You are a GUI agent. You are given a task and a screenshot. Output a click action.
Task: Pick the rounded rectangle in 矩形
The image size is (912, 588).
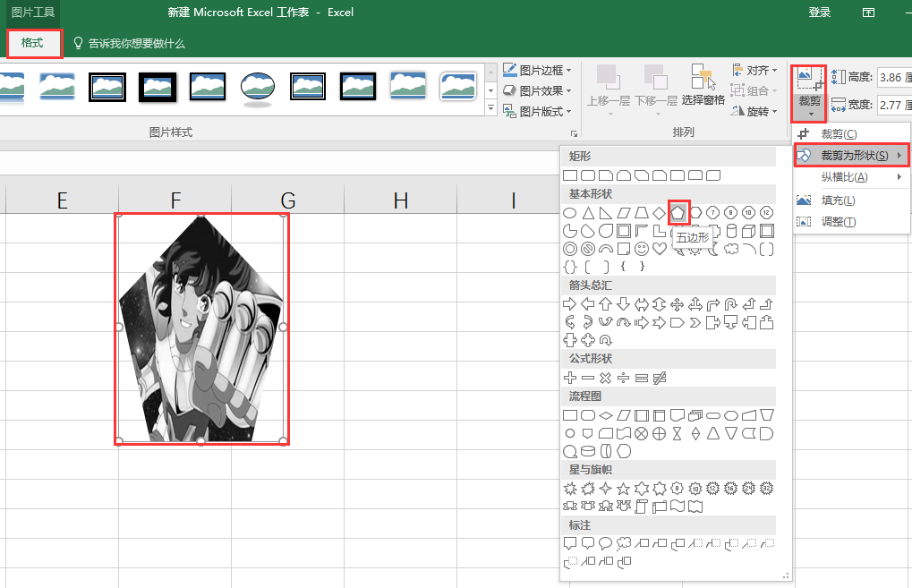tap(588, 175)
